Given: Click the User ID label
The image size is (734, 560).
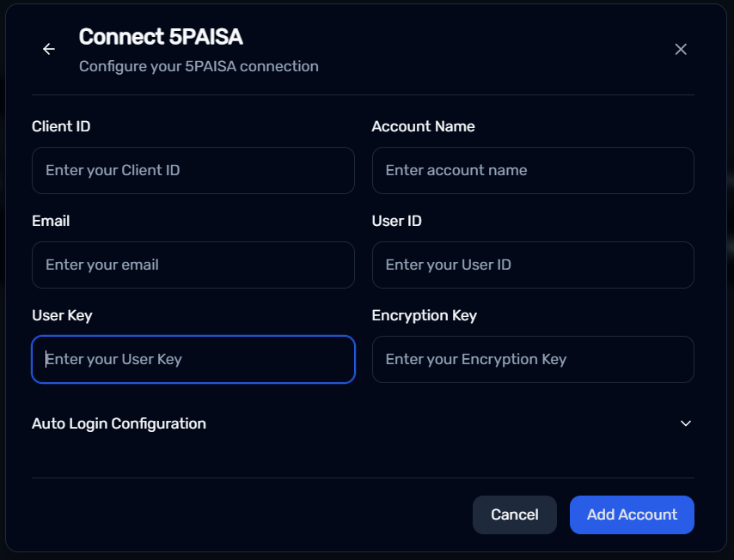Looking at the screenshot, I should (396, 221).
